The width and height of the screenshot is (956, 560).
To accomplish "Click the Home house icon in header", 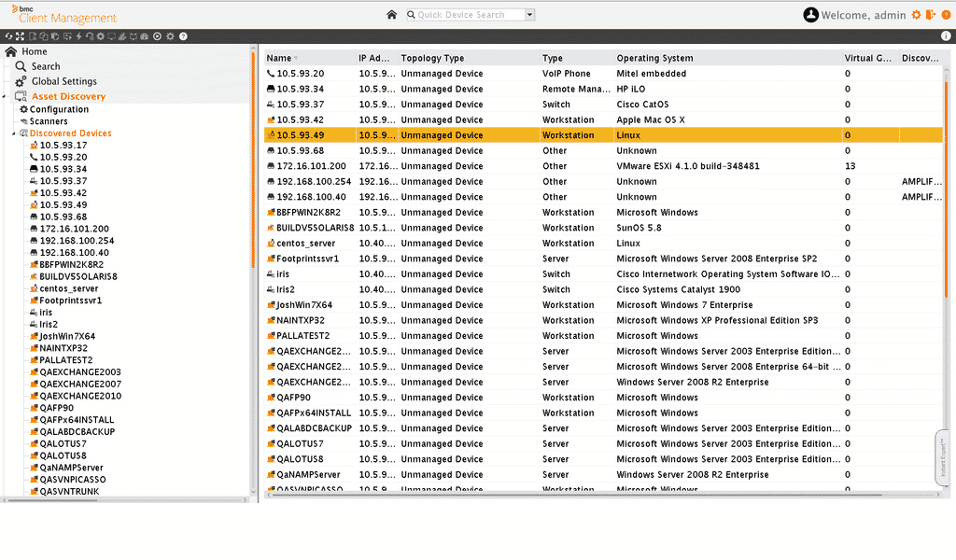I will [x=391, y=15].
